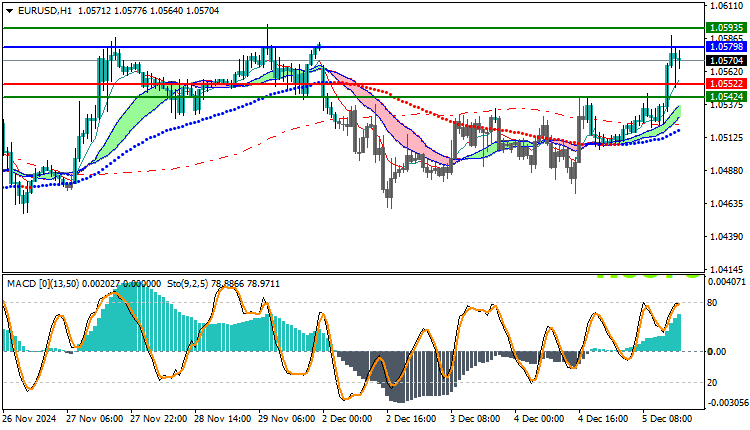The height and width of the screenshot is (430, 750).
Task: Click the current price 1.05704 label
Action: [x=726, y=60]
